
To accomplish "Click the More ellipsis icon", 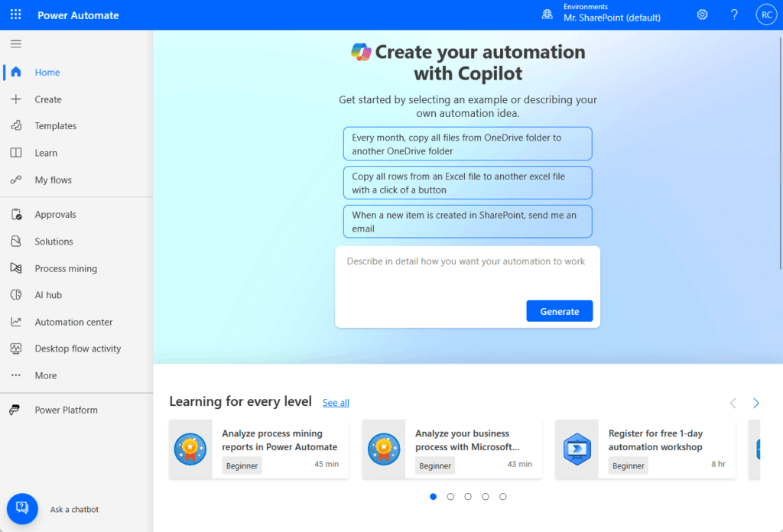I will click(x=16, y=375).
